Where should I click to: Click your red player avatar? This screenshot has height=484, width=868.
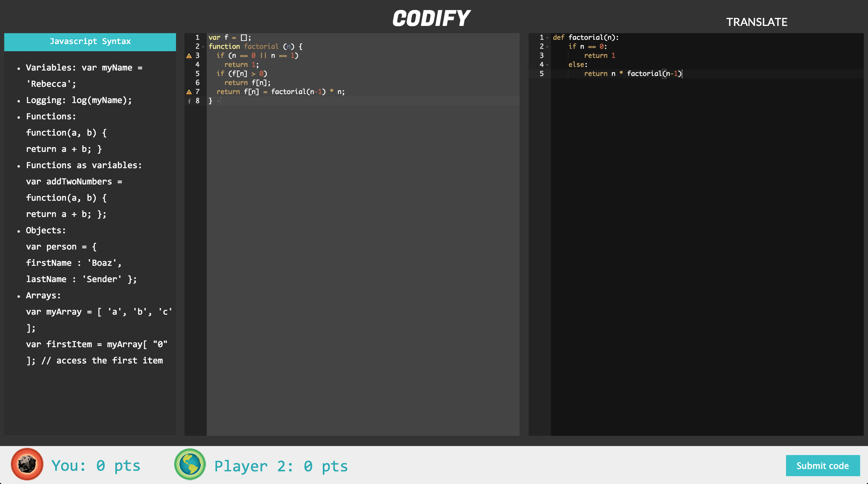[27, 464]
